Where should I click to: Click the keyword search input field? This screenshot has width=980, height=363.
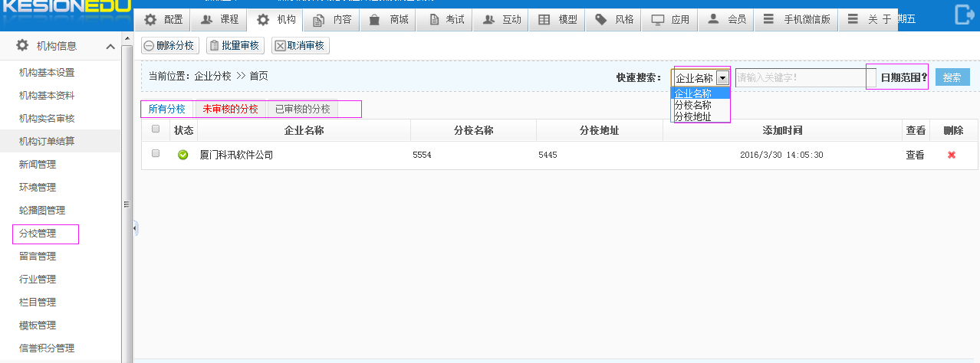[x=799, y=77]
